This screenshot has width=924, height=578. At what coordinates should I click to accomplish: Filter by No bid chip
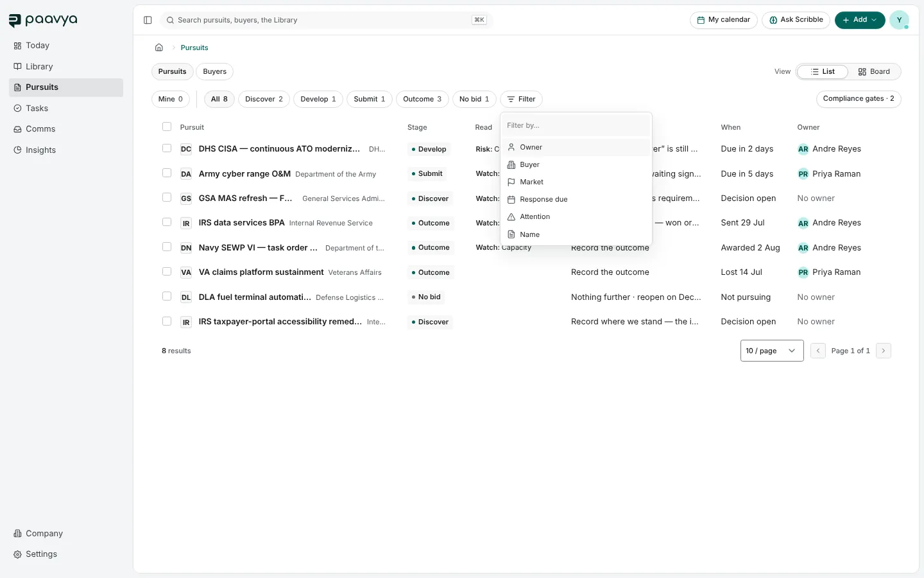click(474, 99)
